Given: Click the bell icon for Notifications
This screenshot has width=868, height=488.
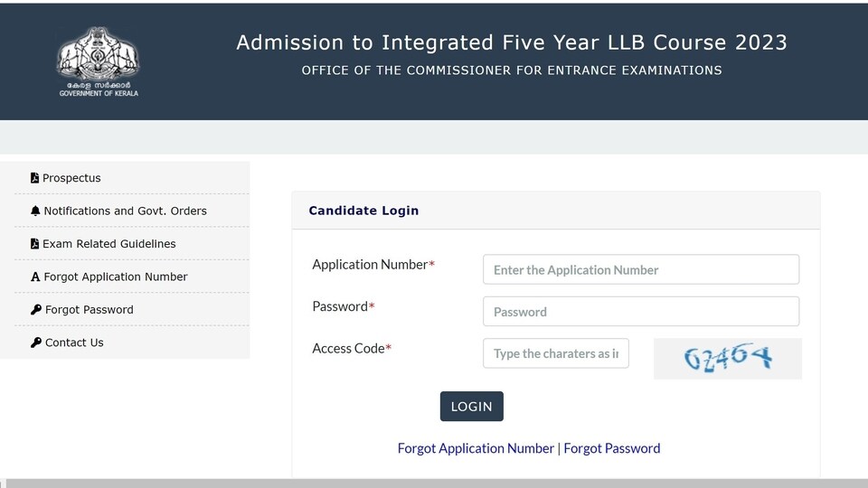Looking at the screenshot, I should (35, 211).
